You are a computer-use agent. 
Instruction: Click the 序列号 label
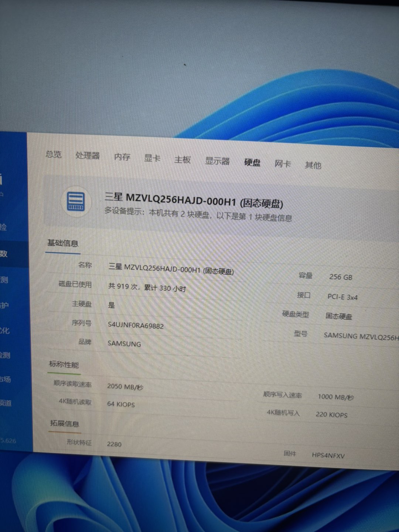pos(82,323)
